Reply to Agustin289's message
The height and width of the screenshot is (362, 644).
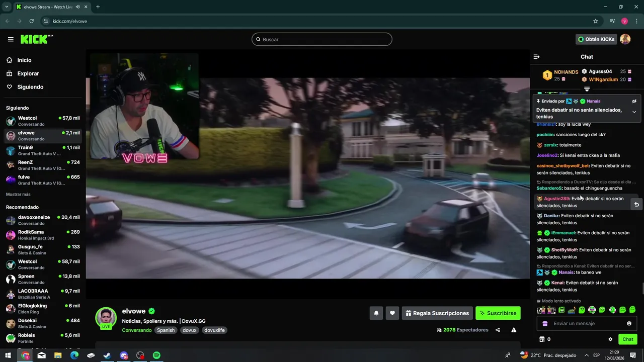[636, 204]
